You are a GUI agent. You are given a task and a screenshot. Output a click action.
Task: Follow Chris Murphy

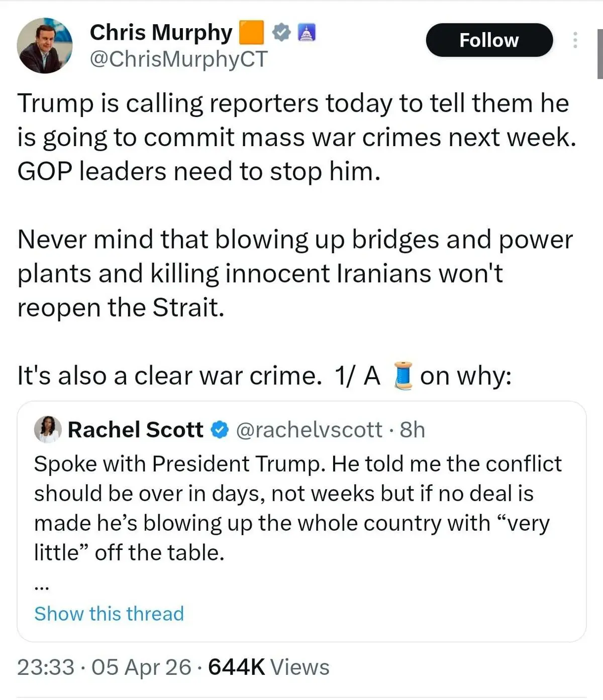489,40
